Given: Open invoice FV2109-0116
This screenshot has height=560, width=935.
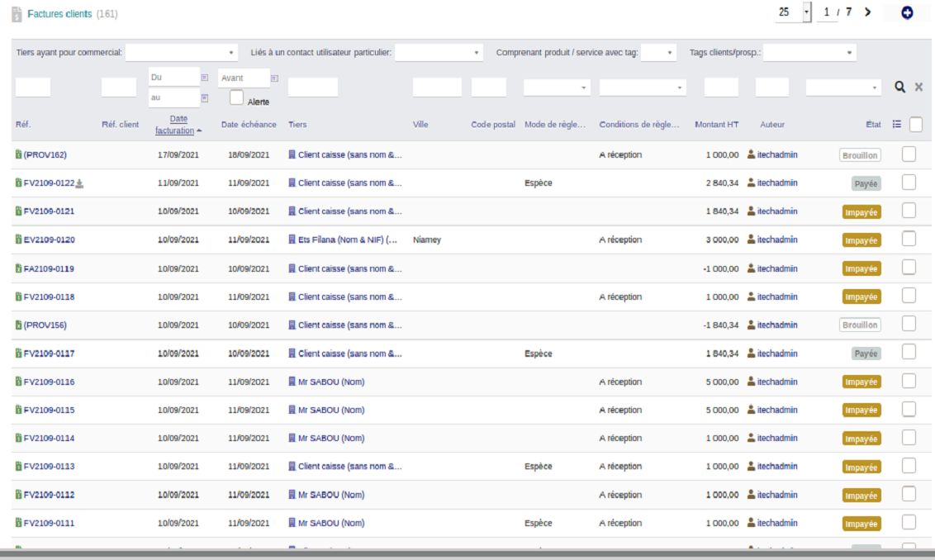Looking at the screenshot, I should (x=49, y=382).
